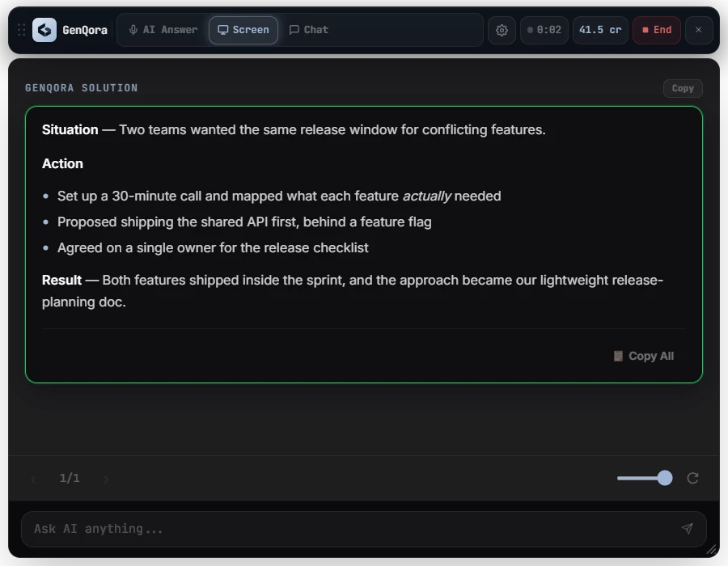Click the 0:02 session timer

coord(544,30)
